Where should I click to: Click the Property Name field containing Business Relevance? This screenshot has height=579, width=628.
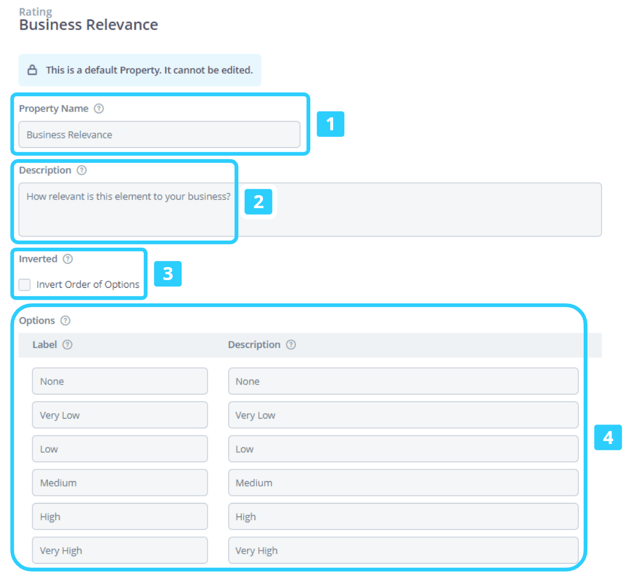tap(159, 135)
